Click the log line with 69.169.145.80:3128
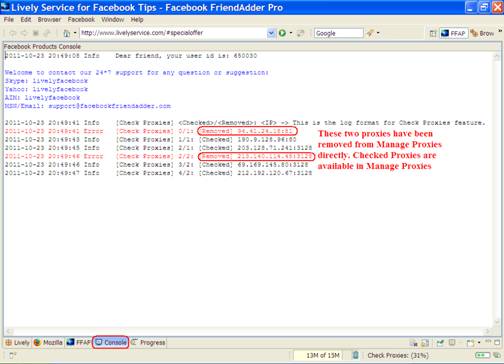The image size is (504, 364). pyautogui.click(x=156, y=164)
